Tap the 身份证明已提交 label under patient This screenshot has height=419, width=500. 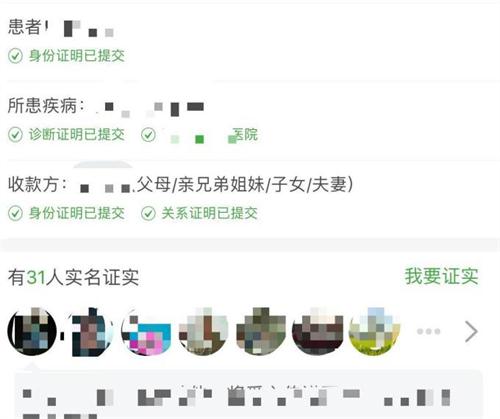77,56
